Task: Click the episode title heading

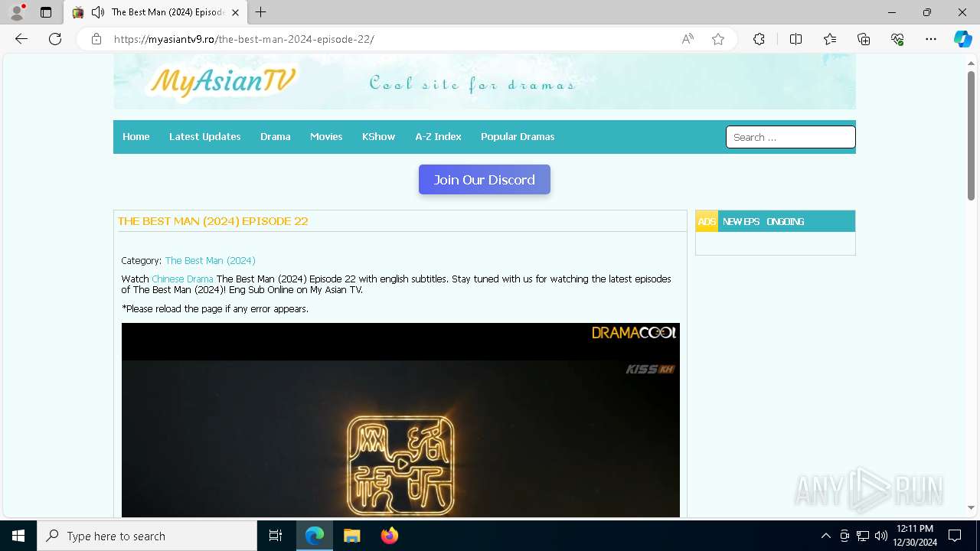Action: 213,221
